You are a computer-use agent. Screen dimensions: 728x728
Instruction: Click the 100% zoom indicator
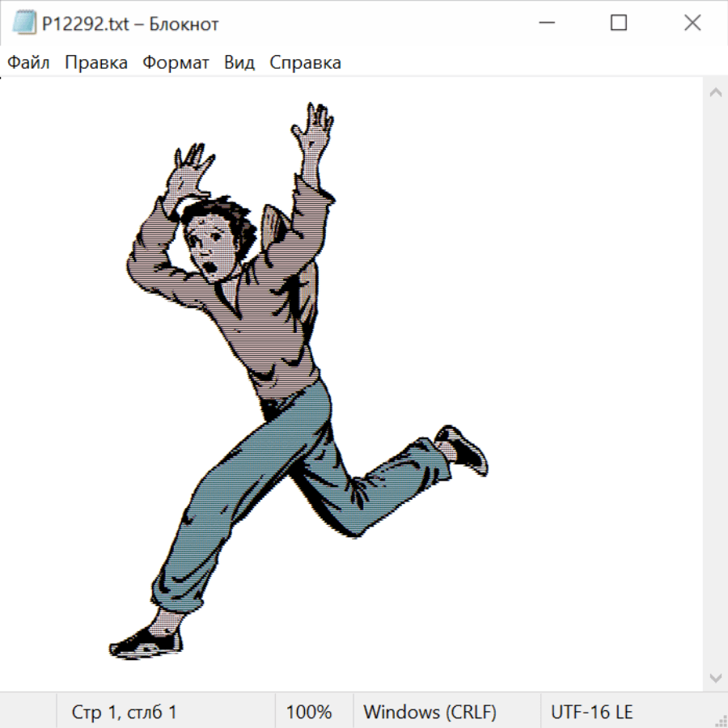coord(309,713)
